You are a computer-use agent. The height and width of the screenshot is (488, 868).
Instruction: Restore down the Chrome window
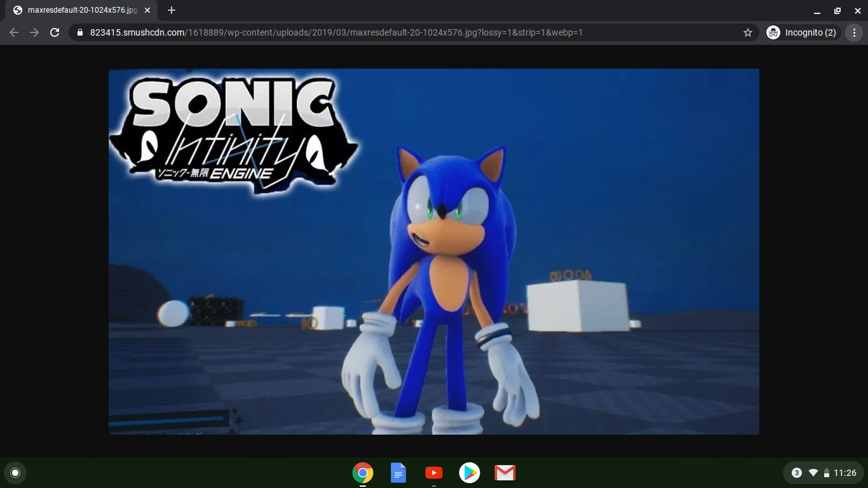[x=837, y=11]
